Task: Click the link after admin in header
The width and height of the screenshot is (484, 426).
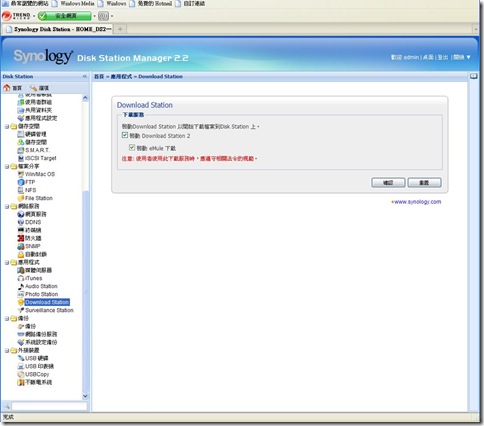Action: [x=428, y=57]
